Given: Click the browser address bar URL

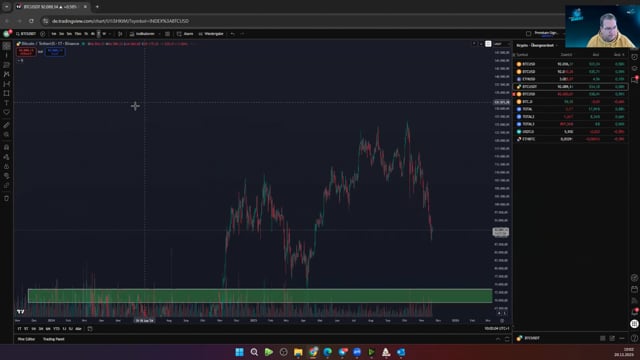Looking at the screenshot, I should point(120,21).
